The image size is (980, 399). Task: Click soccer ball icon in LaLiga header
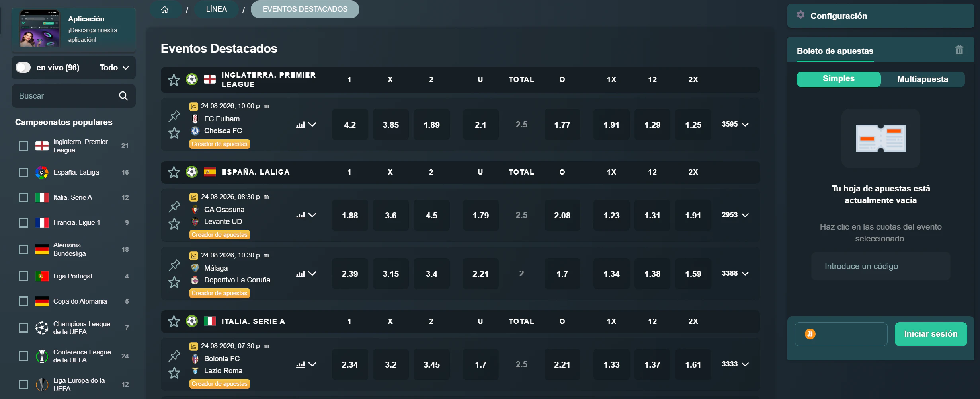tap(192, 172)
